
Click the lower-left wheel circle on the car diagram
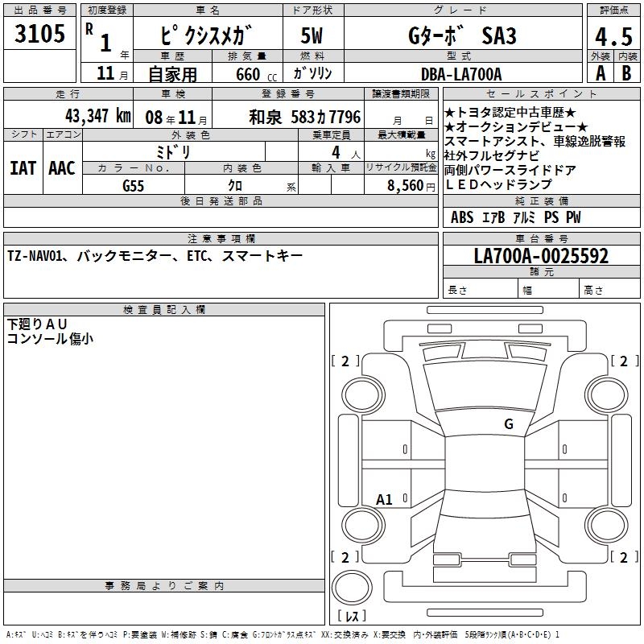(x=363, y=526)
